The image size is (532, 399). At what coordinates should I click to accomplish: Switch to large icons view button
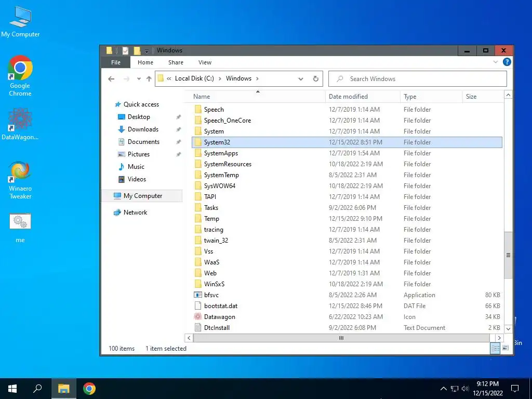(506, 348)
